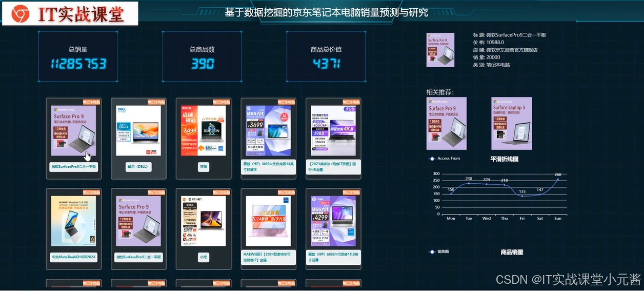Viewport: 644px width, 291px height.
Task: Click the 标题: 微软SurfacePro9二合一平板 detail line
Action: point(509,35)
